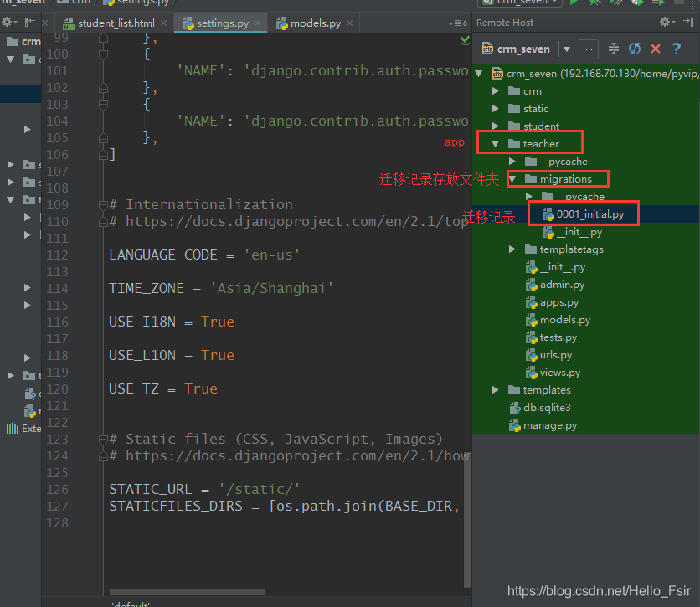Fold code block at line 103
Screen dimensions: 700x607
coord(103,105)
